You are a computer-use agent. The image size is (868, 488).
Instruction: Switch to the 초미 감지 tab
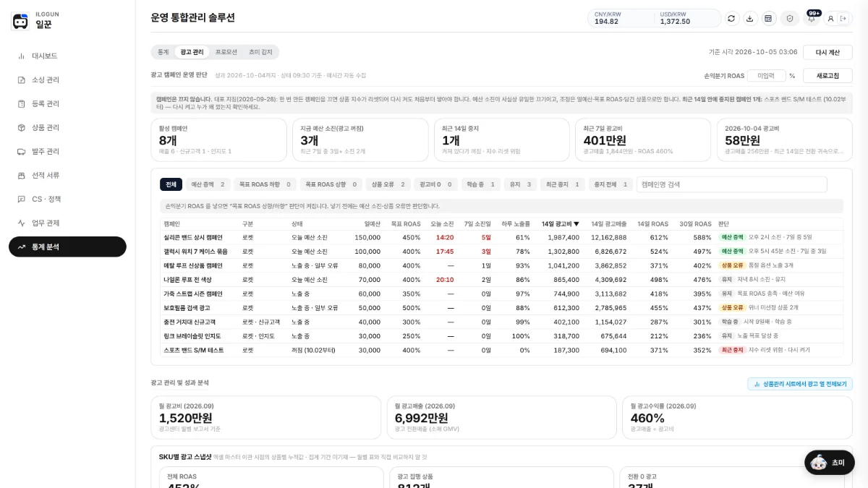(x=260, y=52)
